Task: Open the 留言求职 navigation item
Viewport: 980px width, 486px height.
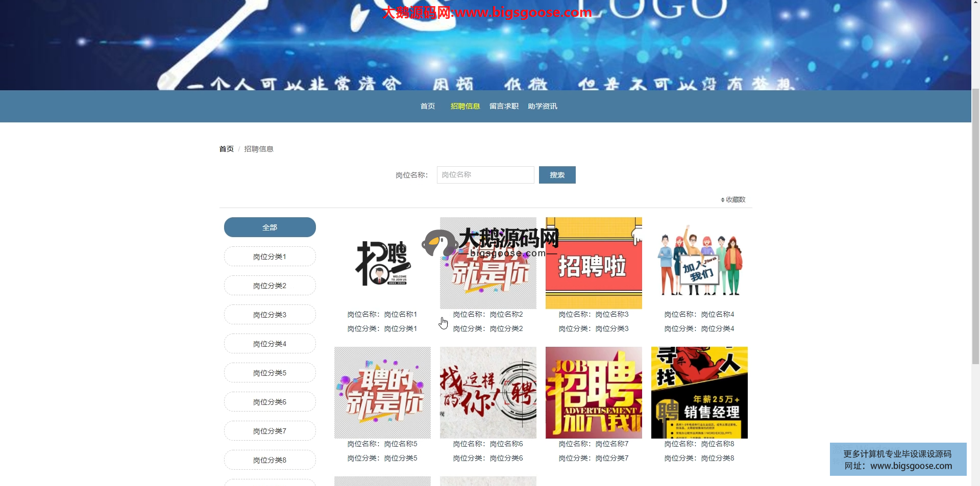Action: click(504, 106)
